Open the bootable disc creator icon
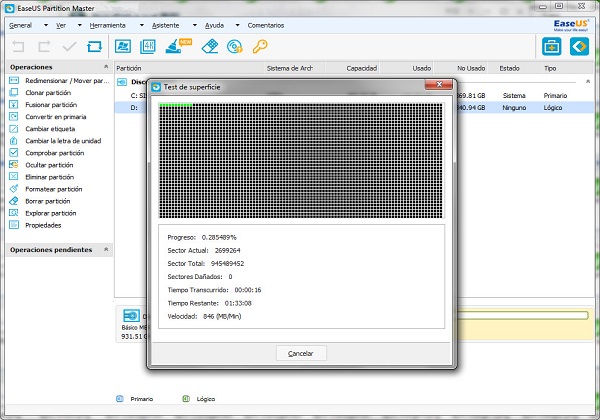This screenshot has width=600, height=420. [x=235, y=47]
